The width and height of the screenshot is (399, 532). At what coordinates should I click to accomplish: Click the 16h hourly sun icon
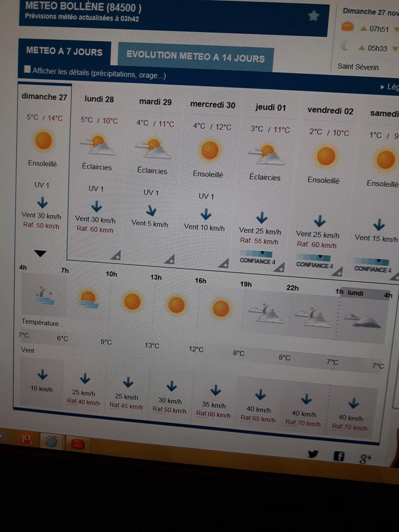221,308
